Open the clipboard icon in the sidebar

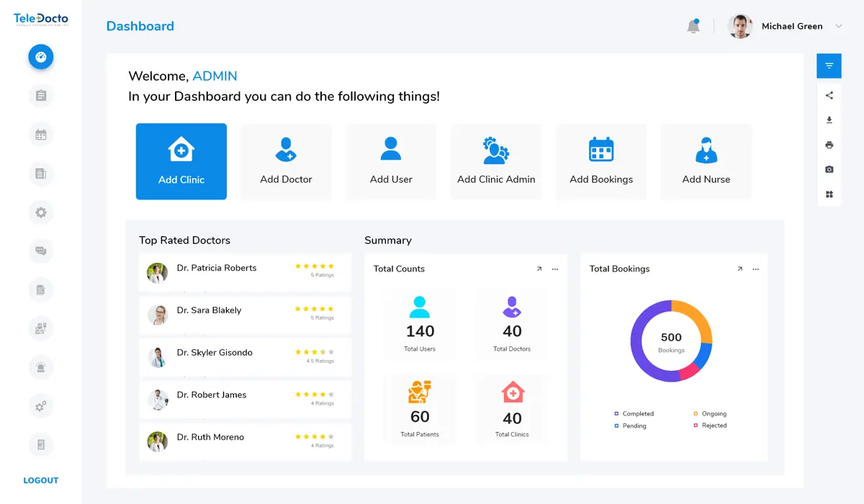click(41, 96)
